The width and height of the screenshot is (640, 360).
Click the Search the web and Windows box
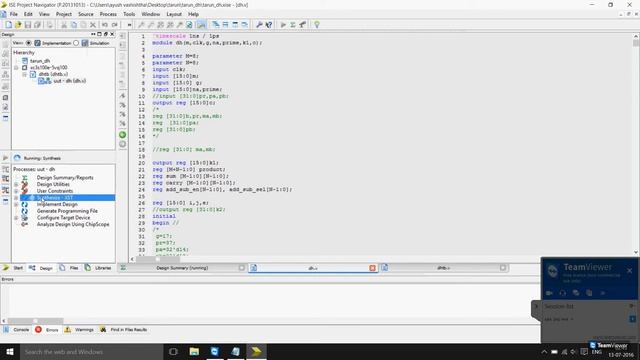(x=91, y=351)
